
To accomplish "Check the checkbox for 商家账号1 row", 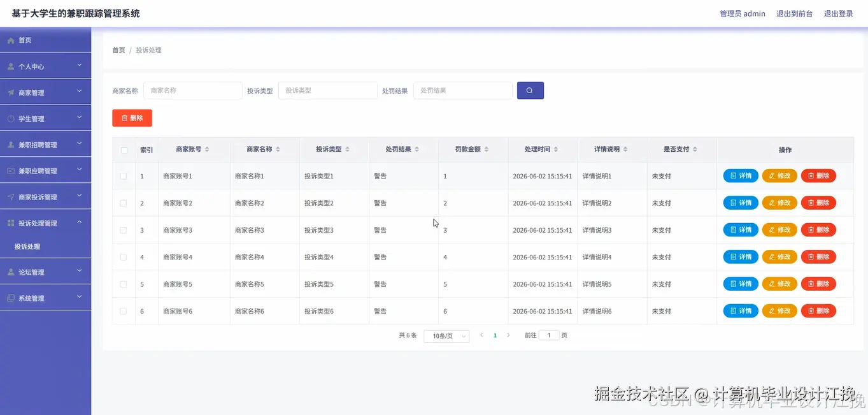I will 124,175.
